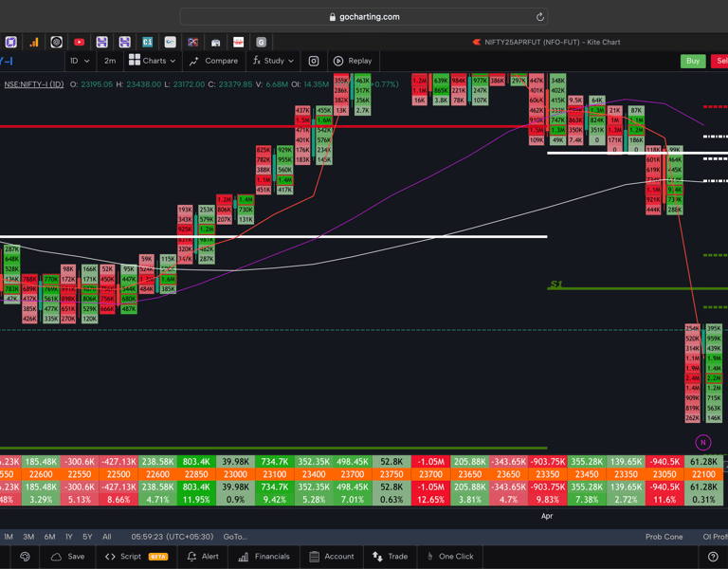Click the gocharting.com address bar
The image size is (728, 569).
pyautogui.click(x=364, y=17)
